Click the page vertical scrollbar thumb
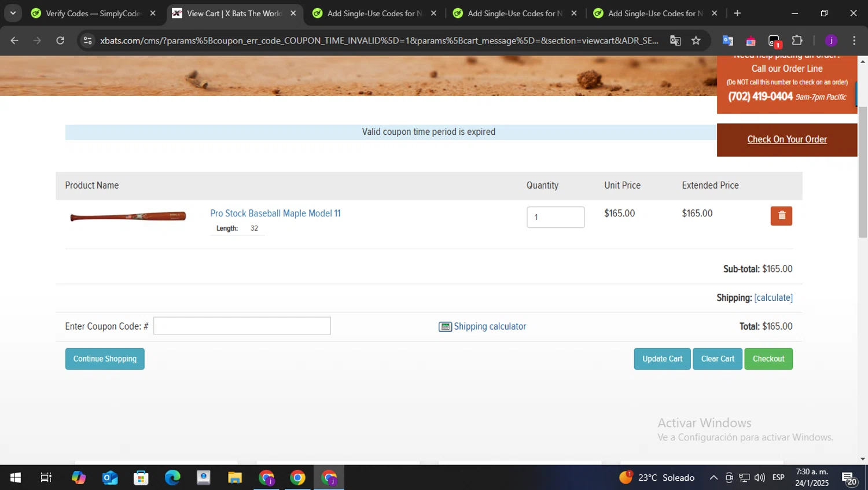This screenshot has width=868, height=490. click(x=863, y=172)
